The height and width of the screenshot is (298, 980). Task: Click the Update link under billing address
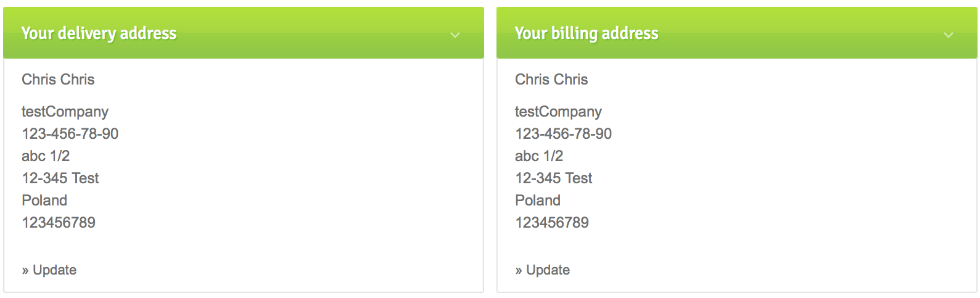[x=548, y=270]
